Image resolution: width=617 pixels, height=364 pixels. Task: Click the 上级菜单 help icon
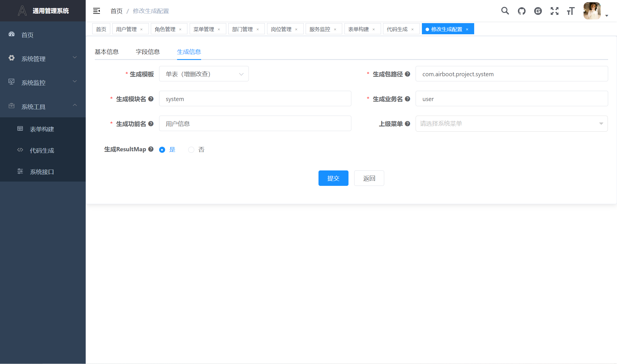pyautogui.click(x=408, y=124)
